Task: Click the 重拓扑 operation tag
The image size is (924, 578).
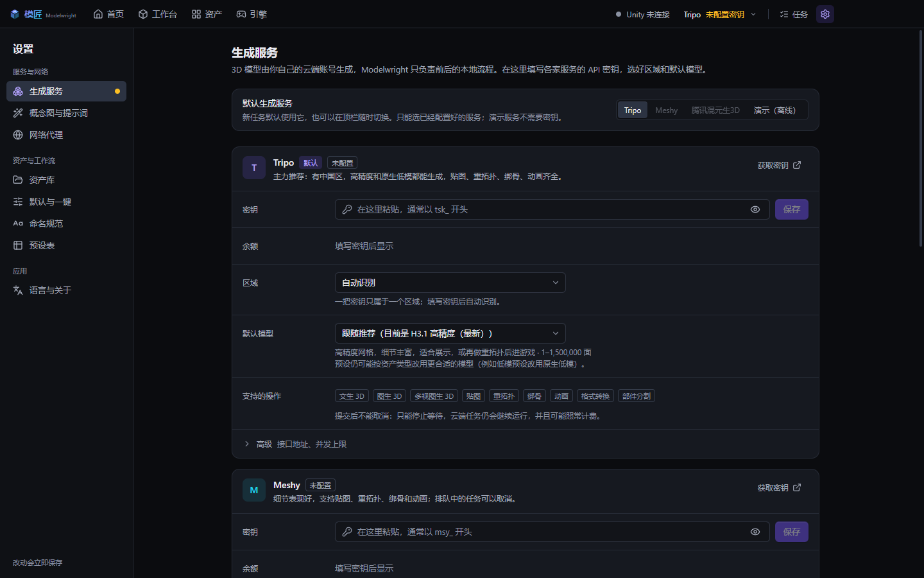Action: click(x=504, y=396)
